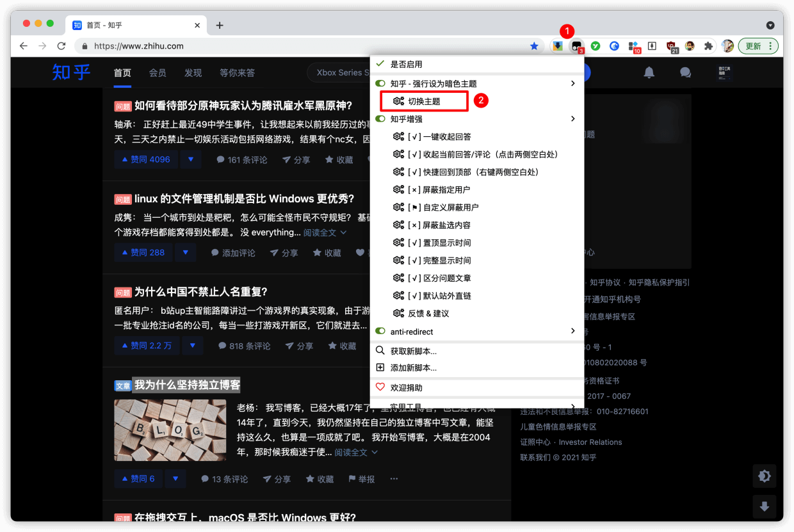Expand the anti-redirect submenu arrow

click(572, 331)
